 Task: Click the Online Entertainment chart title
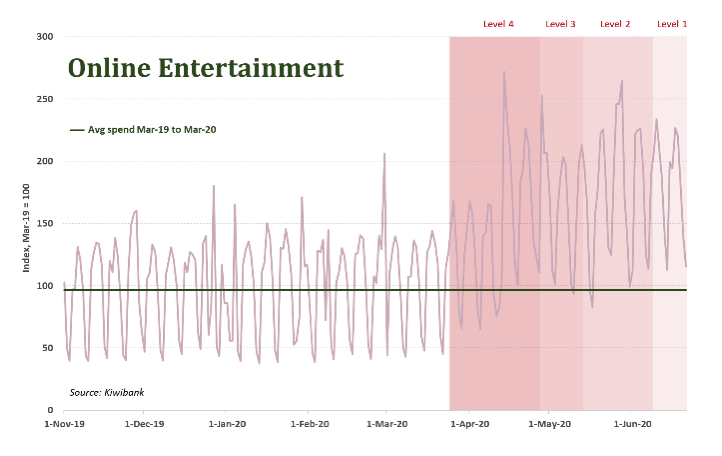click(205, 69)
